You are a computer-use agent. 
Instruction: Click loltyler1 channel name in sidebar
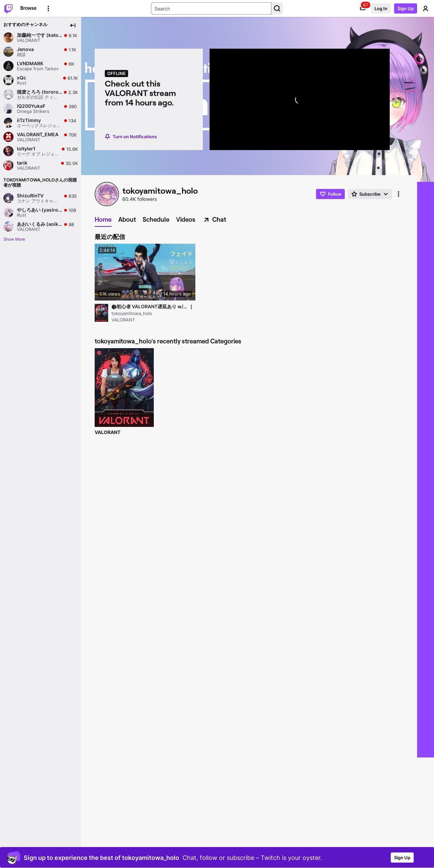(x=26, y=149)
